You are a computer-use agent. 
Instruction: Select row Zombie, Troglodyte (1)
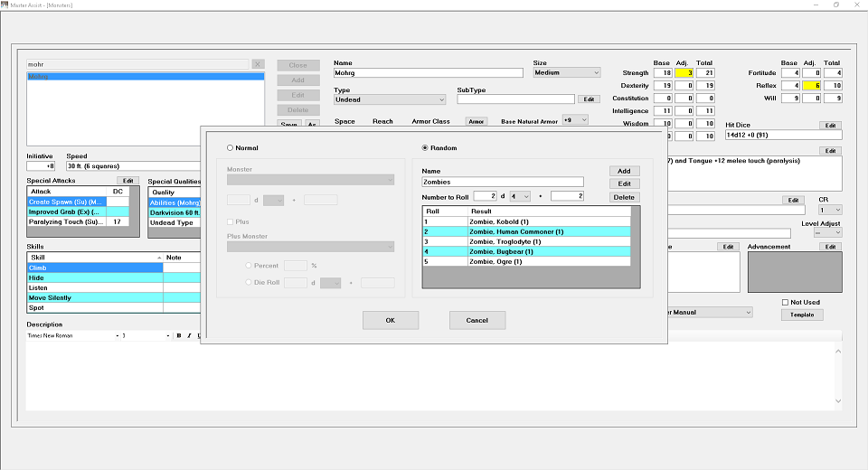tap(526, 241)
